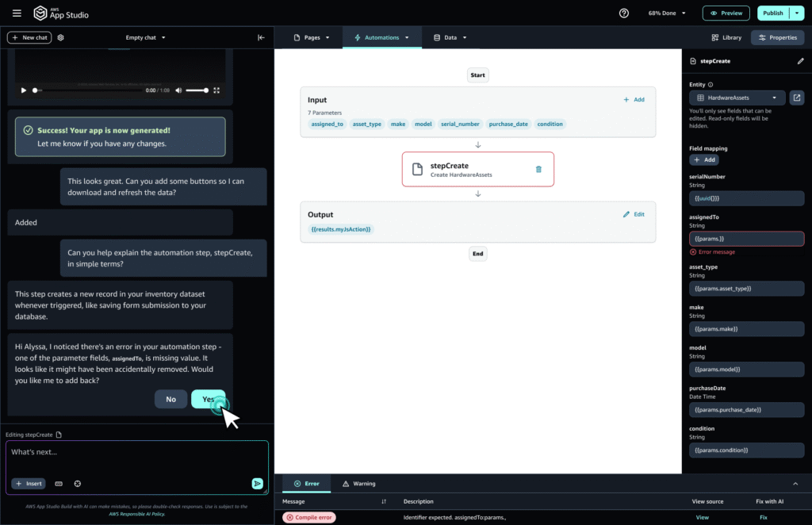The width and height of the screenshot is (812, 525).
Task: Open HardwareAssets entity in new window
Action: point(796,98)
